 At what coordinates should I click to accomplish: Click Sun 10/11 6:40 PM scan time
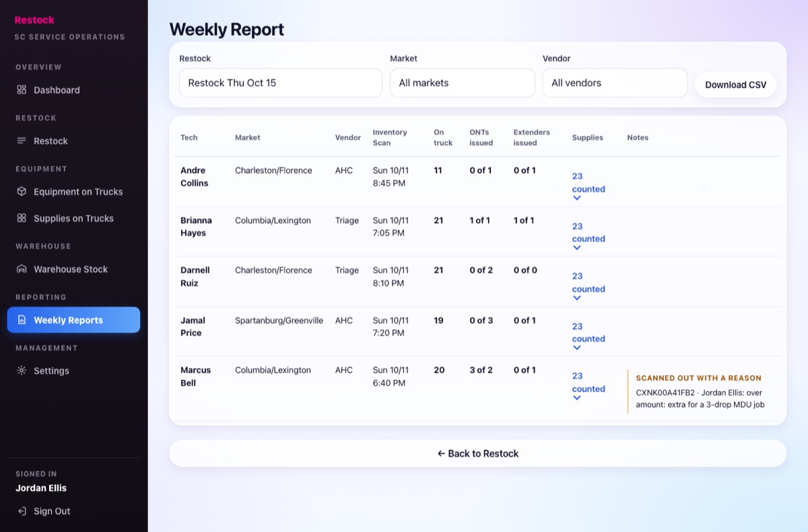[x=391, y=376]
